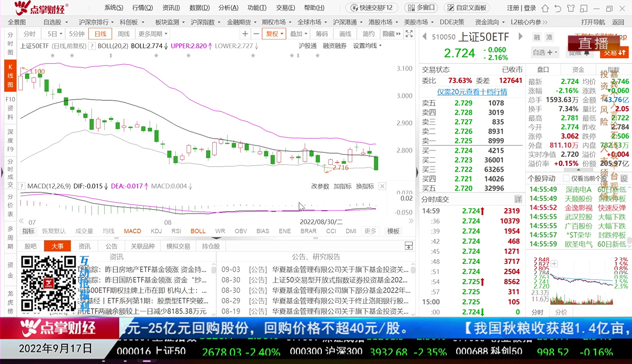Click the 加指标 button
The width and height of the screenshot is (632, 364).
(343, 186)
